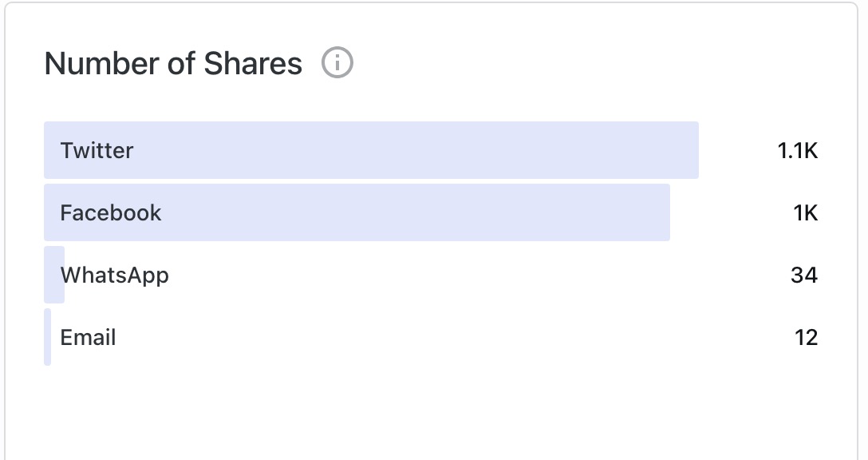The height and width of the screenshot is (460, 868).
Task: Select the WhatsApp label text
Action: 115,276
